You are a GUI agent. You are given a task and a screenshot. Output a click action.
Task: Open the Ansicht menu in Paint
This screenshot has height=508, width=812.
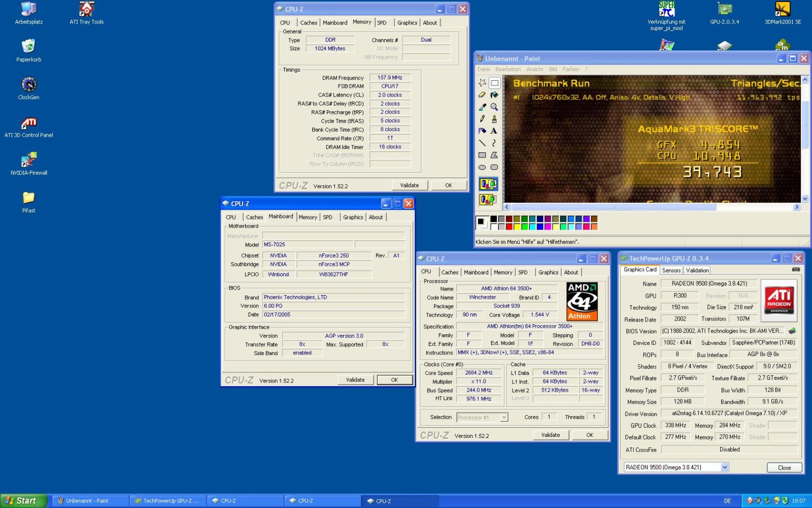point(535,69)
